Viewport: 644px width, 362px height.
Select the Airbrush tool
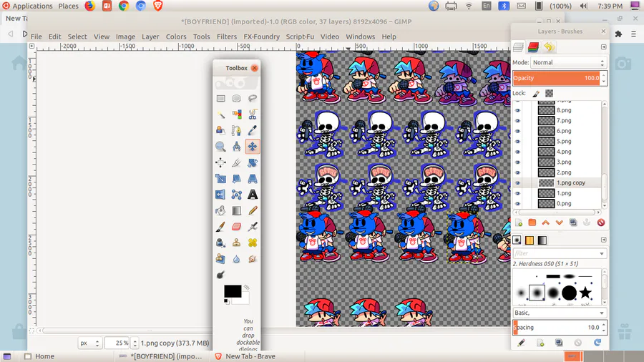[252, 227]
